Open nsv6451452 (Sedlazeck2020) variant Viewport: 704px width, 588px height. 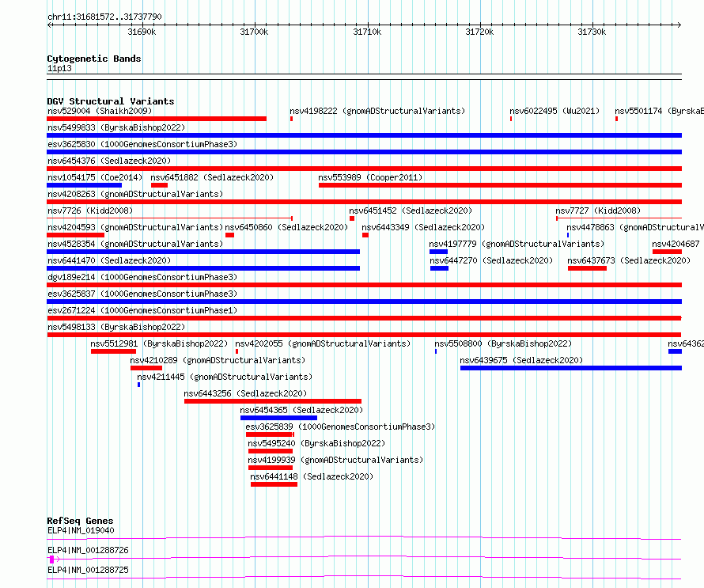(411, 211)
